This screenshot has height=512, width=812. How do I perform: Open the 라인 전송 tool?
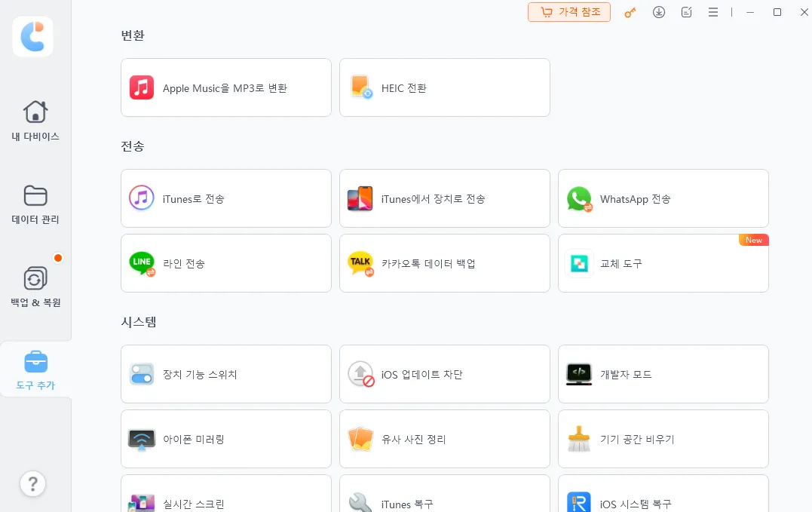225,263
